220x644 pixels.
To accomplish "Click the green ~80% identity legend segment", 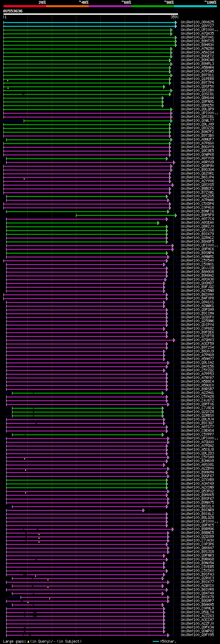I will pyautogui.click(x=153, y=6).
